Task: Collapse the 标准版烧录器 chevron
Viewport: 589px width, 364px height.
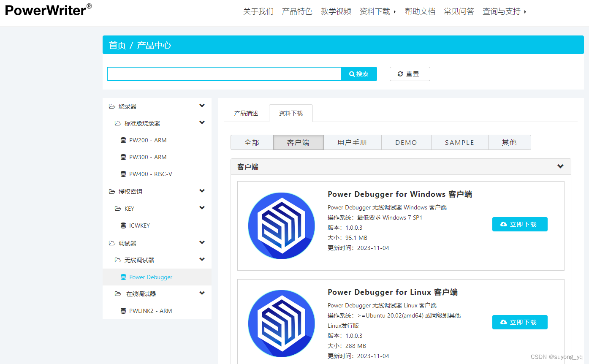Action: 202,122
